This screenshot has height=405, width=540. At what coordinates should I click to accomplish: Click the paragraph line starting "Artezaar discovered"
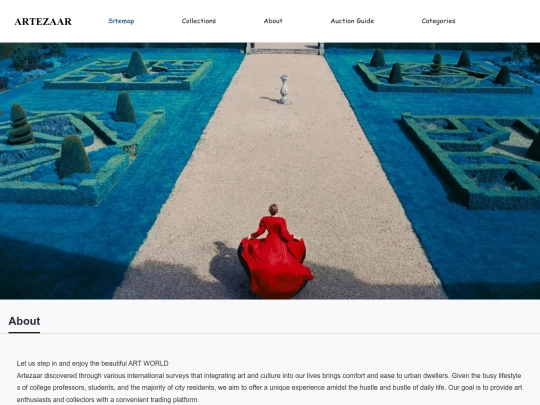[x=269, y=375]
